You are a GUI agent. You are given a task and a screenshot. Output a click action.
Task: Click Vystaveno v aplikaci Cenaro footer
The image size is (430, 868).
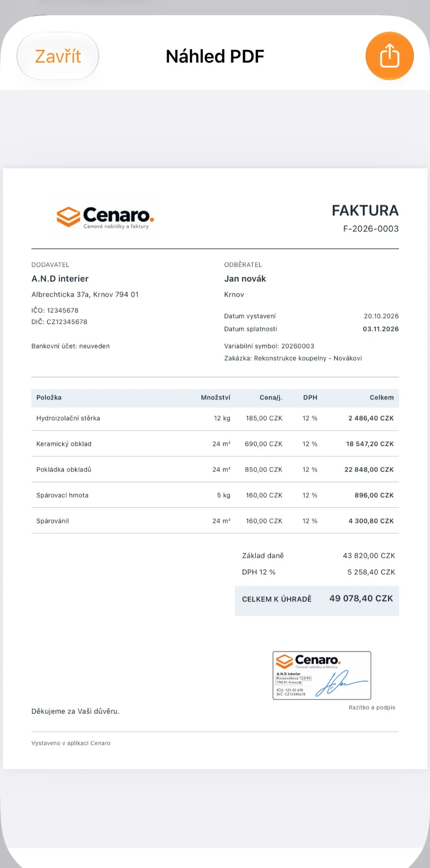click(71, 743)
